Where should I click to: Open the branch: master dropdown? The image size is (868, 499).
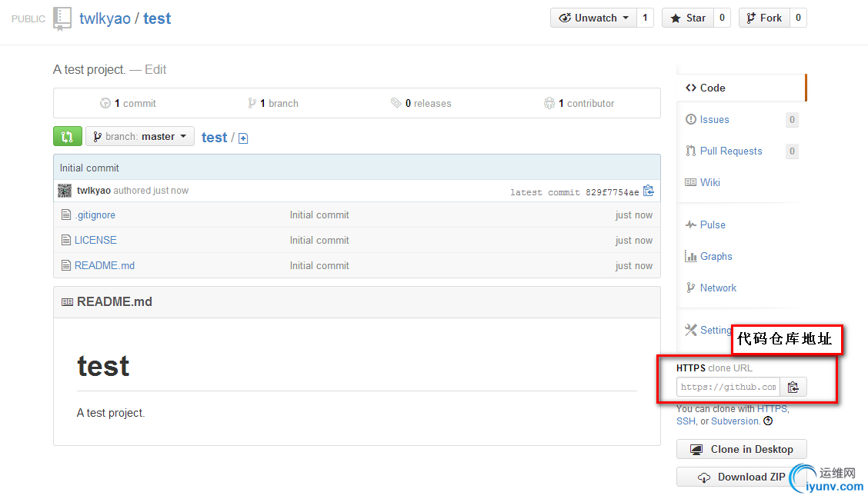(x=140, y=136)
